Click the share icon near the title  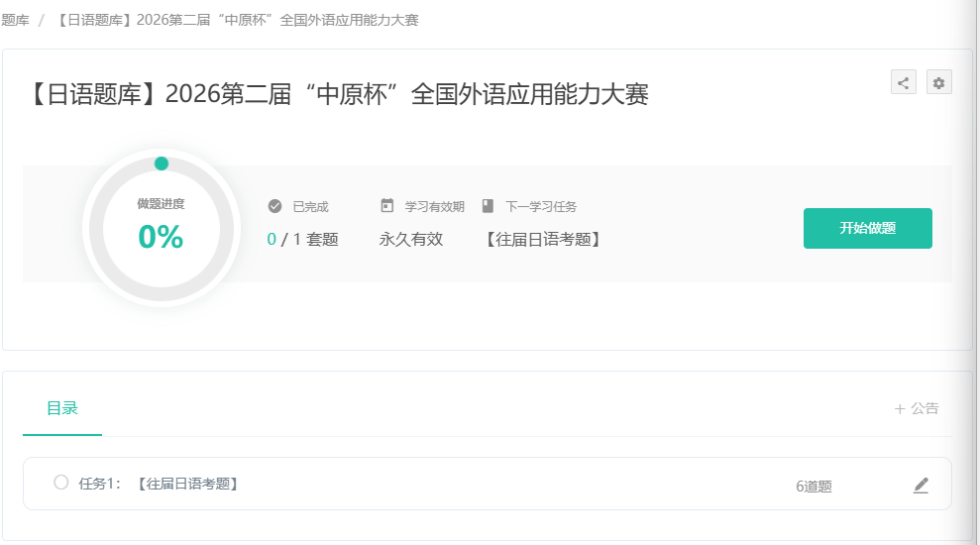tap(903, 82)
